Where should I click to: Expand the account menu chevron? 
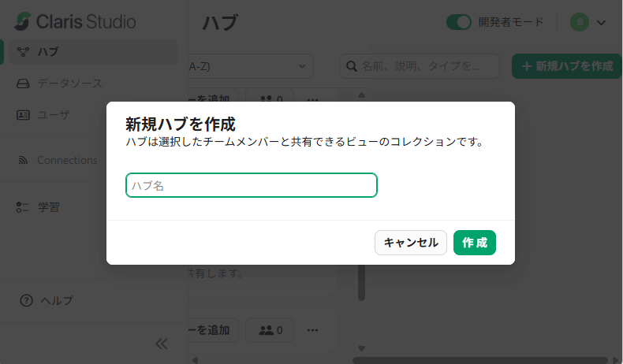(602, 22)
